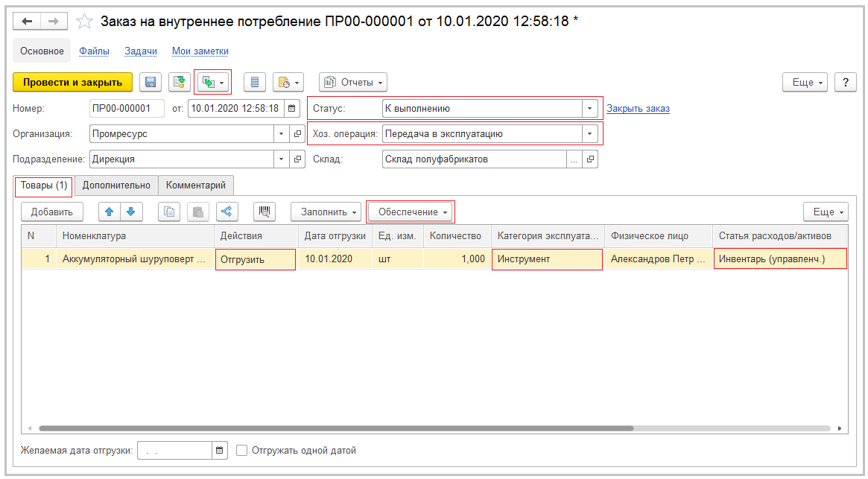Save document with the floppy disk icon
868x479 pixels.
150,83
